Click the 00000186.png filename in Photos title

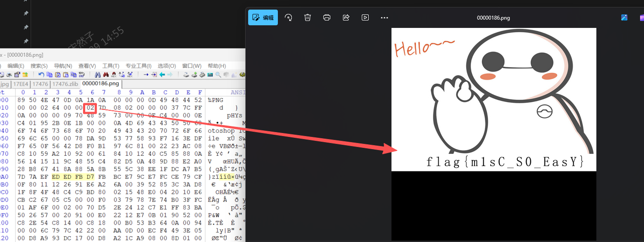tap(493, 18)
